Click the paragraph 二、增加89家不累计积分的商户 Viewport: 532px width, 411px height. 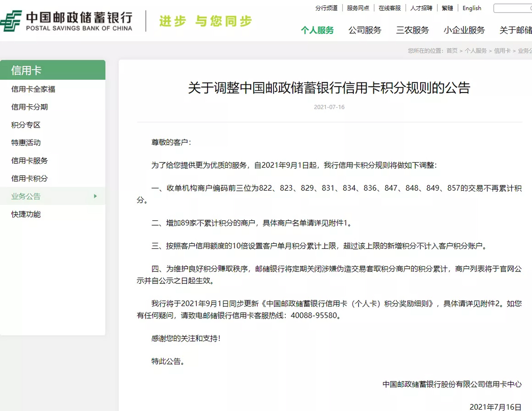252,223
